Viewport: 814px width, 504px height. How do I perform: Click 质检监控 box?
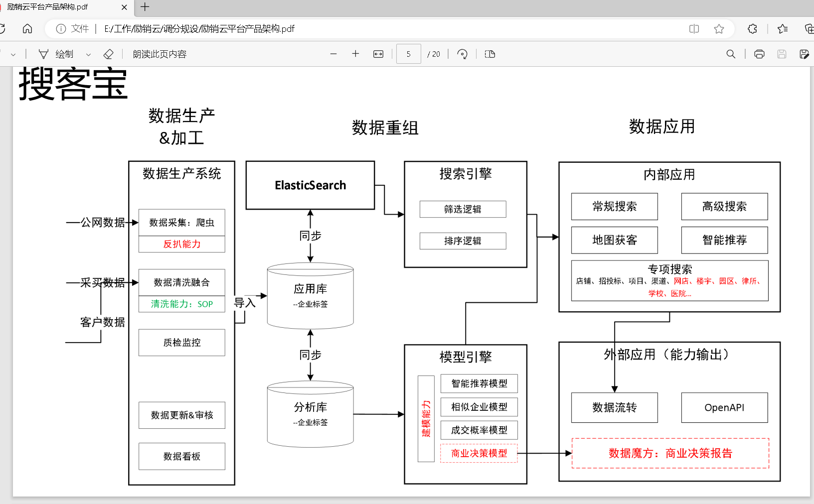tap(182, 343)
